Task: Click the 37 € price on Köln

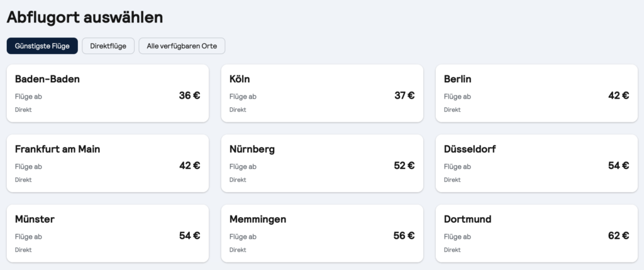Action: click(404, 95)
